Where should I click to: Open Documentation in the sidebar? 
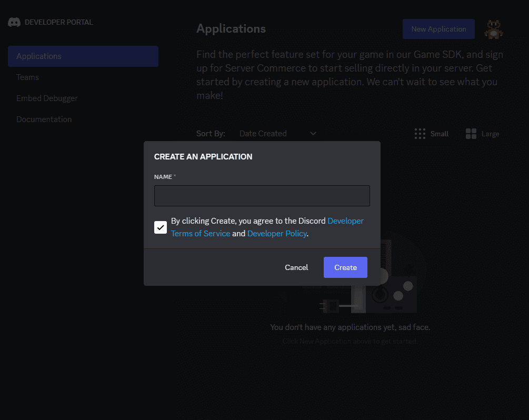pyautogui.click(x=44, y=119)
